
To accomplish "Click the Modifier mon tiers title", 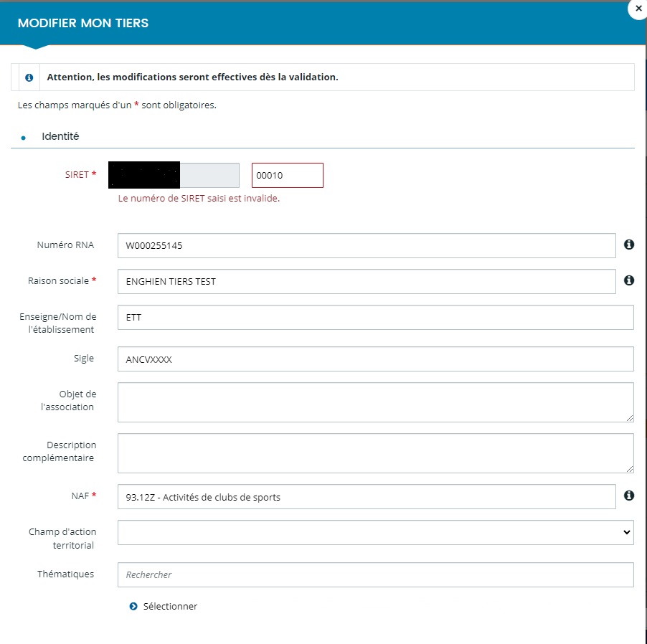I will pos(83,23).
